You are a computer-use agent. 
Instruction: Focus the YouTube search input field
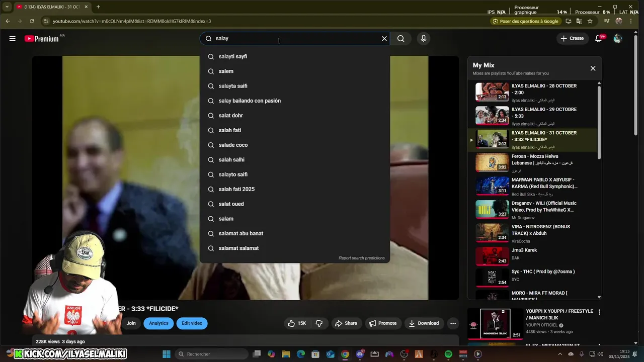pos(297,39)
